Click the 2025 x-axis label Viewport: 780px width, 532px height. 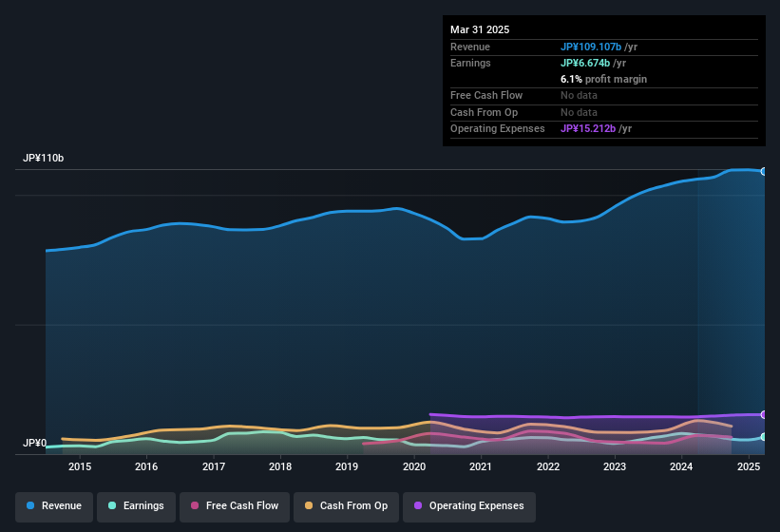pos(748,466)
